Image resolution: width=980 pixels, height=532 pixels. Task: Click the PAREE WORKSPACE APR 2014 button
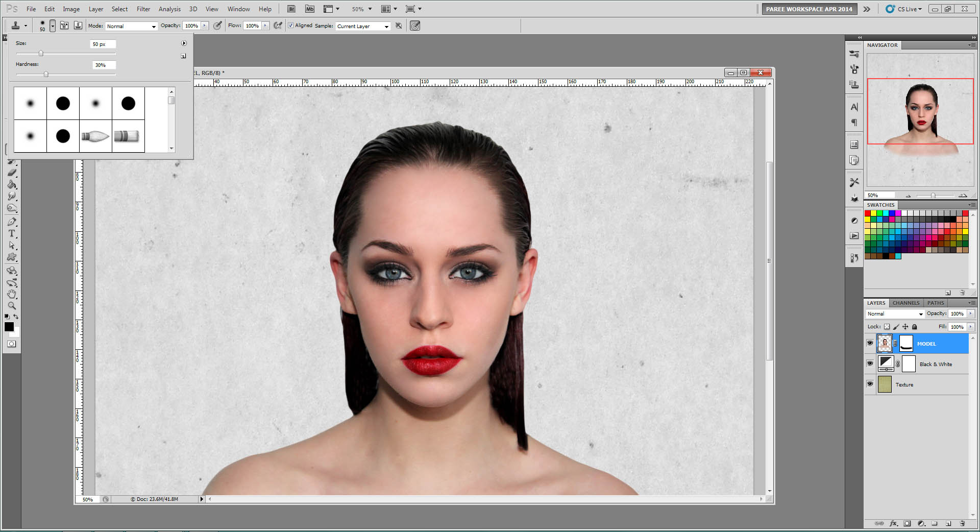click(x=809, y=9)
